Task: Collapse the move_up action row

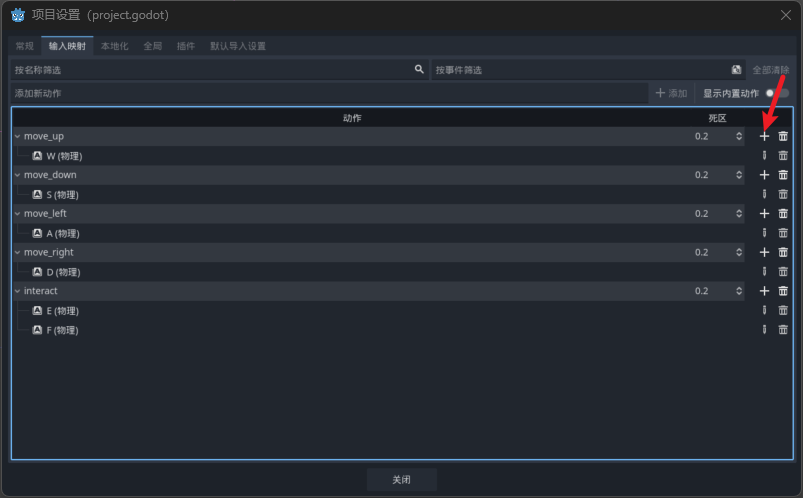Action: click(x=17, y=136)
